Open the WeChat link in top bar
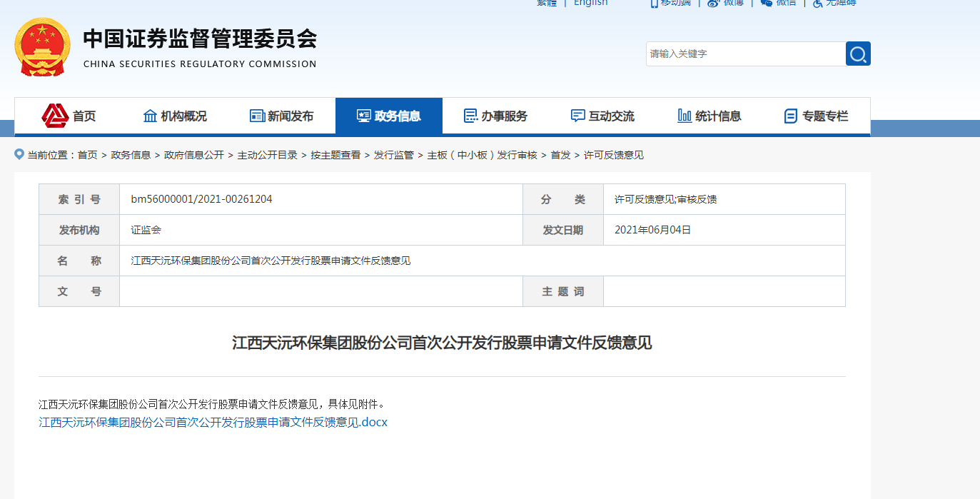Viewport: 980px width, 499px height. tap(779, 3)
